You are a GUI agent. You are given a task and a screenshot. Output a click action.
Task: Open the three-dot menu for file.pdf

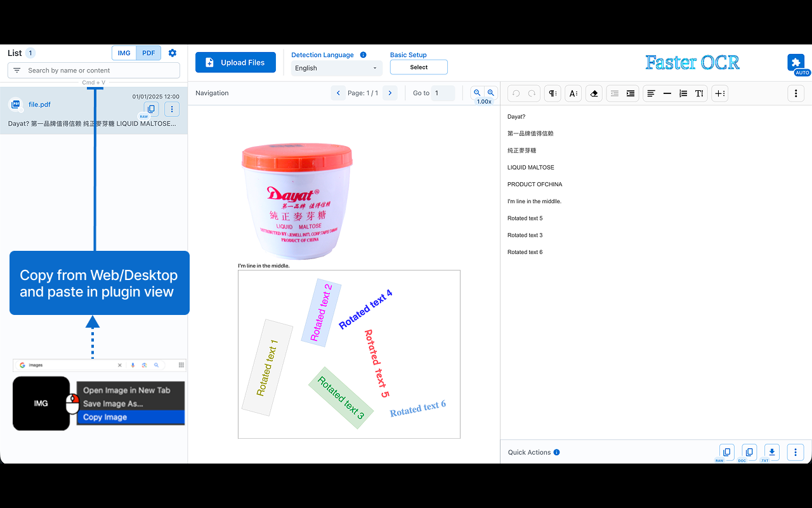[x=172, y=109]
